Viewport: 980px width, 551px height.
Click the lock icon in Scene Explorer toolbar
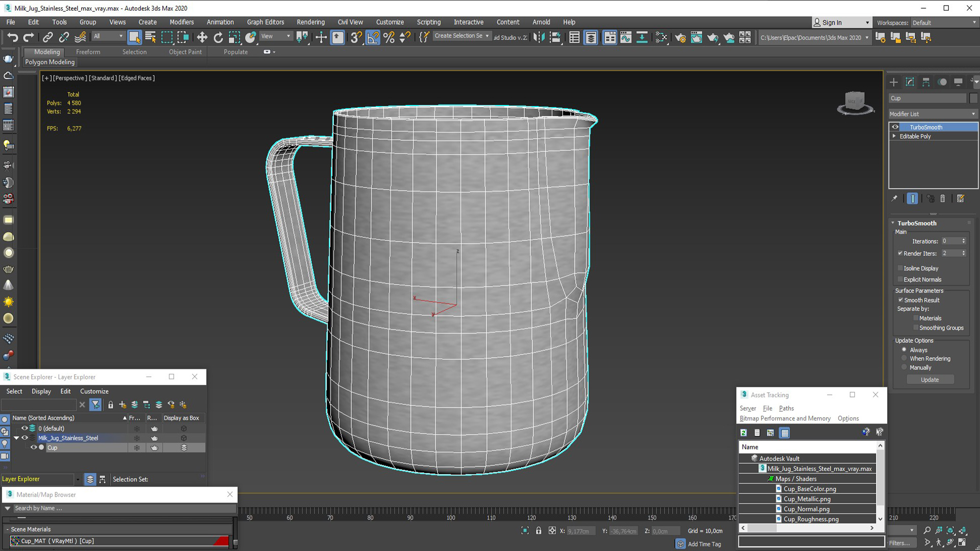click(110, 405)
